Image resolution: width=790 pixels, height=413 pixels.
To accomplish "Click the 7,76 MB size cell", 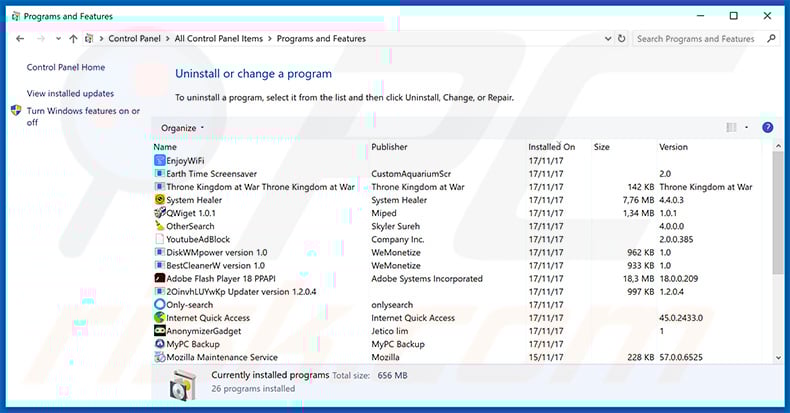I will click(638, 200).
